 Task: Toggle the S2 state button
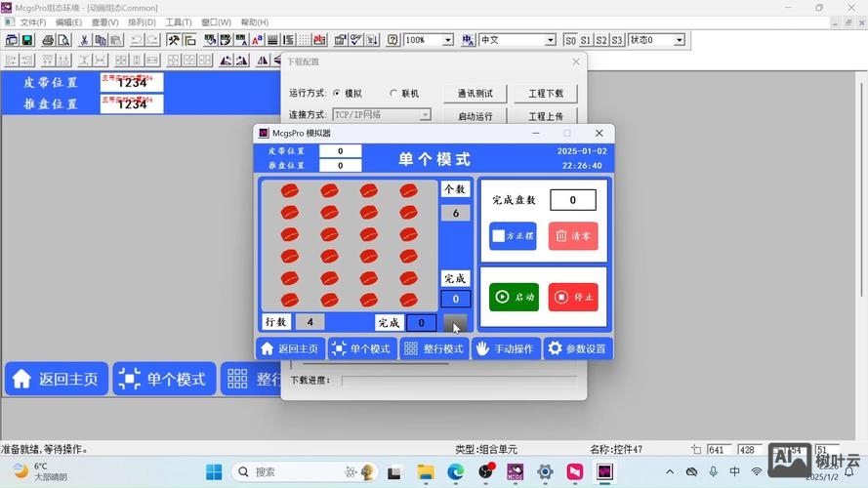tap(601, 40)
